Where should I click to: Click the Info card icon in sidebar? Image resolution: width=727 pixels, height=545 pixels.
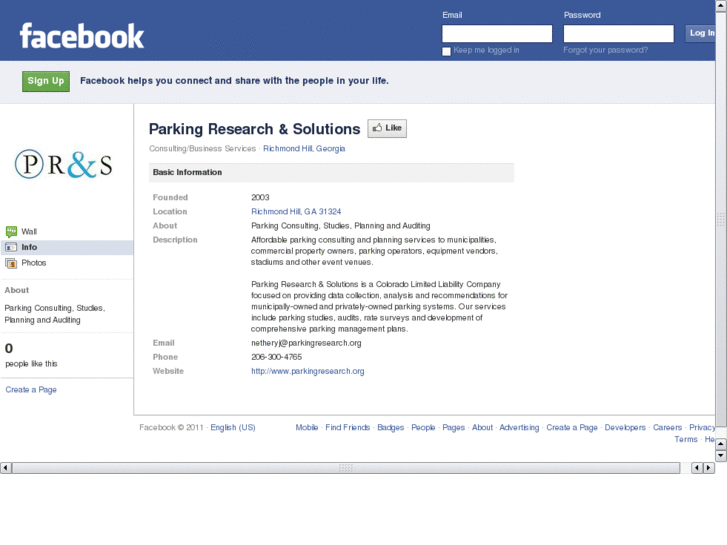(x=11, y=247)
